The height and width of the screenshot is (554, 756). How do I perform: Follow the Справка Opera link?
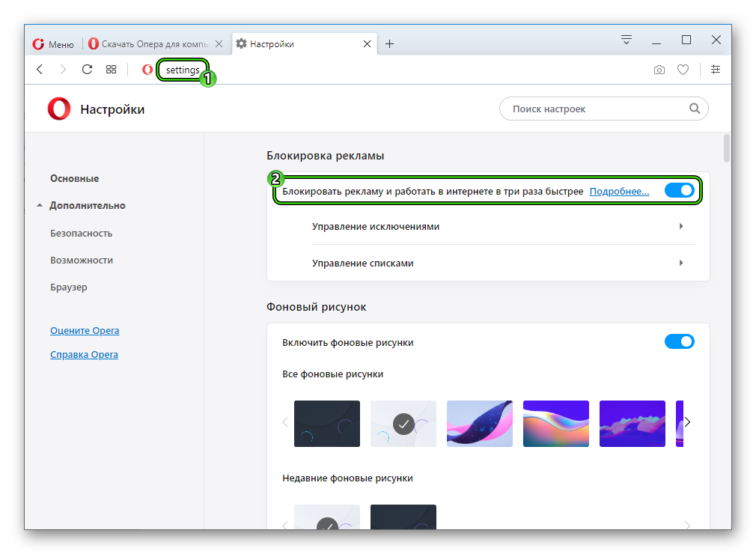pos(84,355)
